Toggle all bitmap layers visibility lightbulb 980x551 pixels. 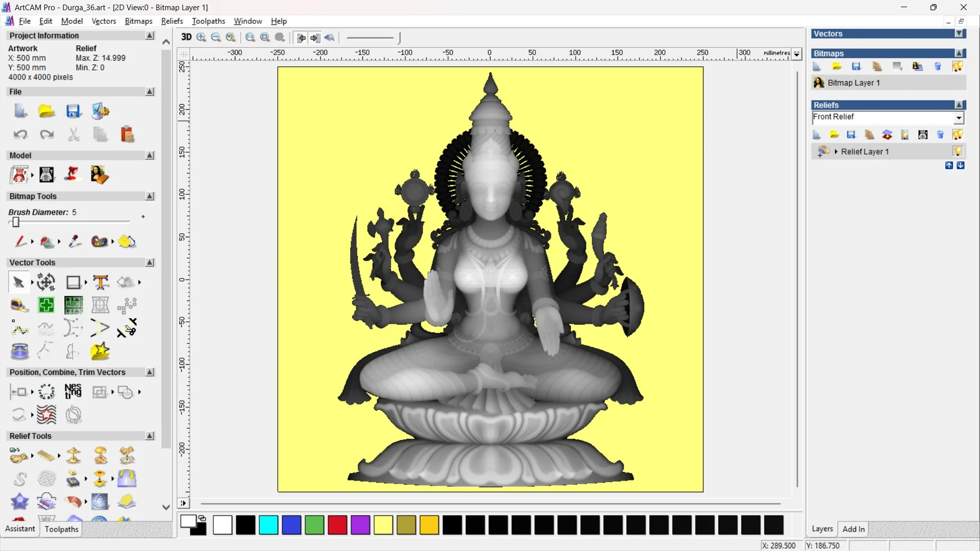point(957,67)
